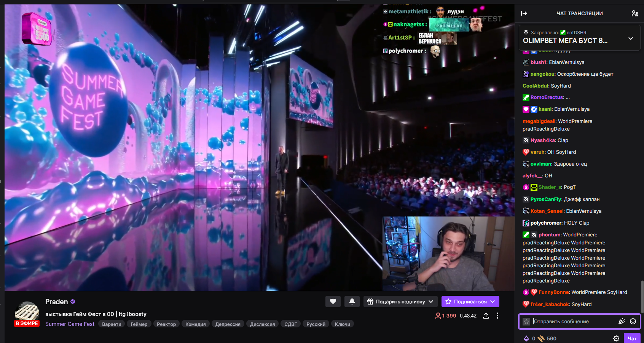The image size is (644, 343).
Task: Click the moderator badge next to RomoErectus
Action: pyautogui.click(x=526, y=97)
